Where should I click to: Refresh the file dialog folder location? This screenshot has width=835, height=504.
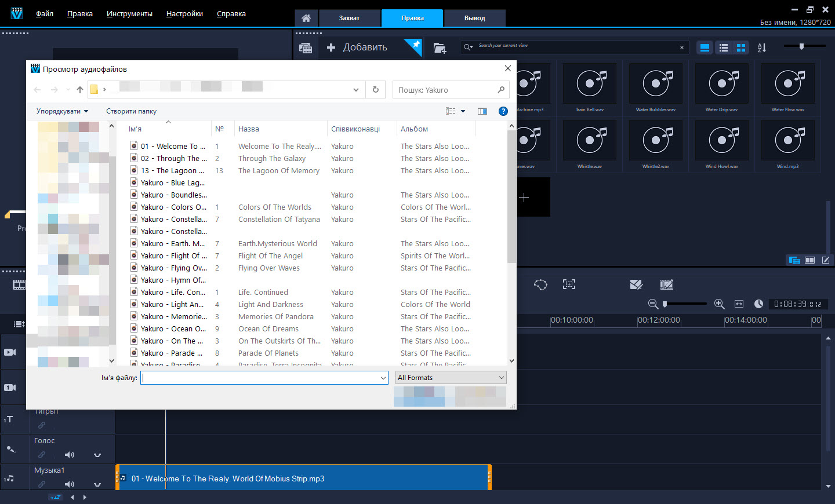click(376, 90)
